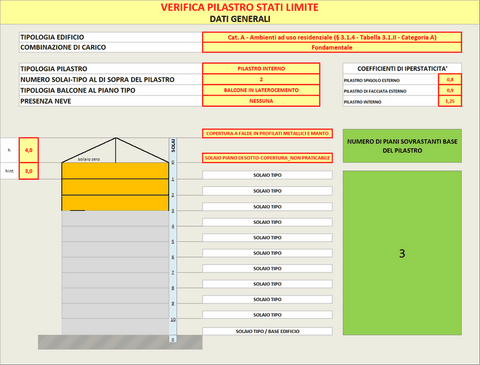Click the TIPOLOGIA PILASTRO label

[54, 69]
